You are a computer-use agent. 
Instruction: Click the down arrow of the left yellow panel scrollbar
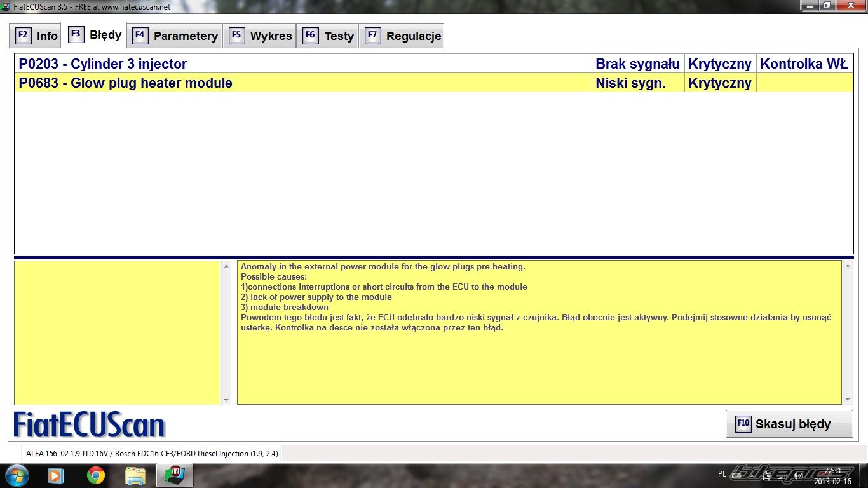[x=227, y=400]
